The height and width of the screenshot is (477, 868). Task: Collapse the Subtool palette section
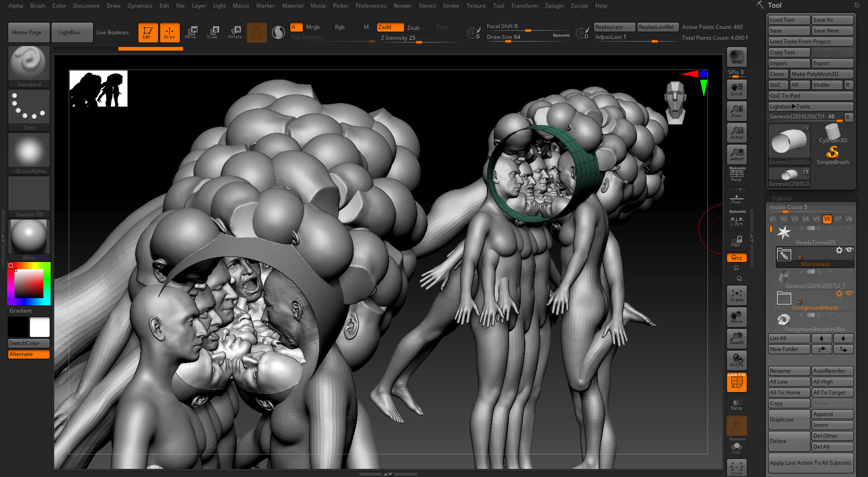click(781, 198)
